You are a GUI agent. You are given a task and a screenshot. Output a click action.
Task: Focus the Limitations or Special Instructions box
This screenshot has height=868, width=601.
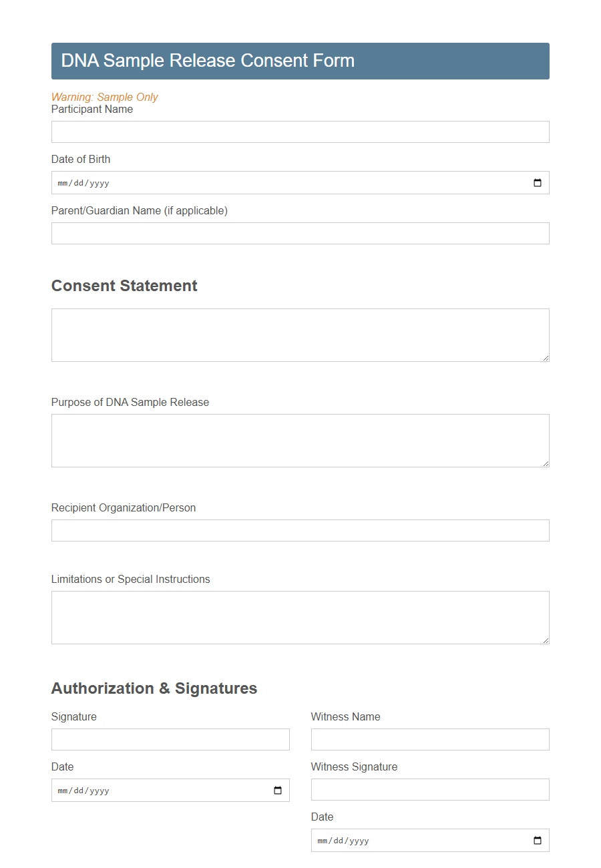pos(300,616)
